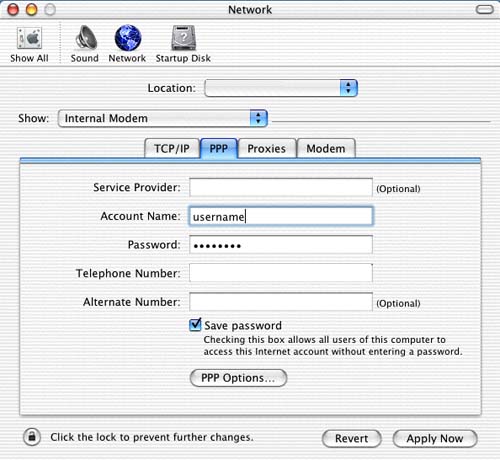This screenshot has width=500, height=460.
Task: Open the Show Internal Modem dropdown
Action: click(x=163, y=118)
